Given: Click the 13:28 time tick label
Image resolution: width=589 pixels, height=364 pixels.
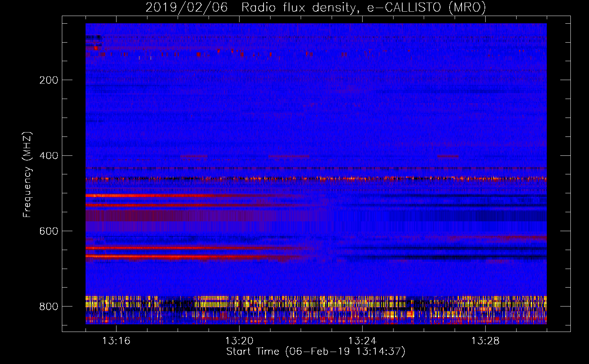Looking at the screenshot, I should (485, 341).
